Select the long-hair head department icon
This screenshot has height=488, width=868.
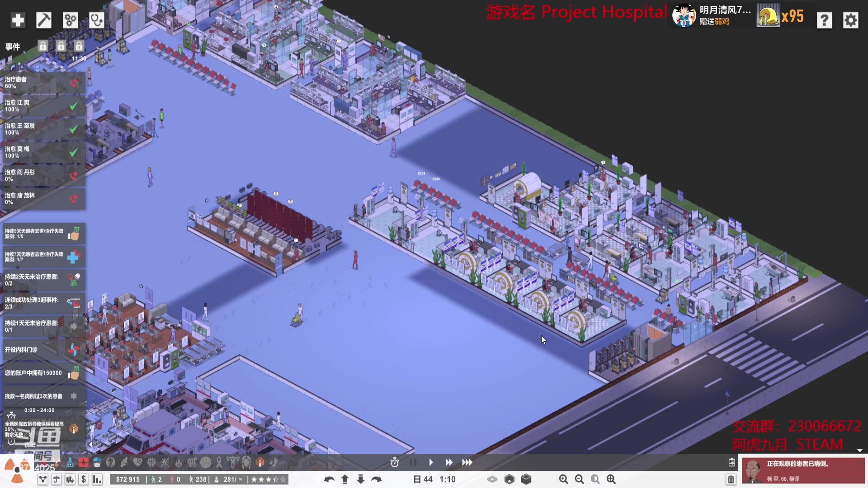coord(246,462)
